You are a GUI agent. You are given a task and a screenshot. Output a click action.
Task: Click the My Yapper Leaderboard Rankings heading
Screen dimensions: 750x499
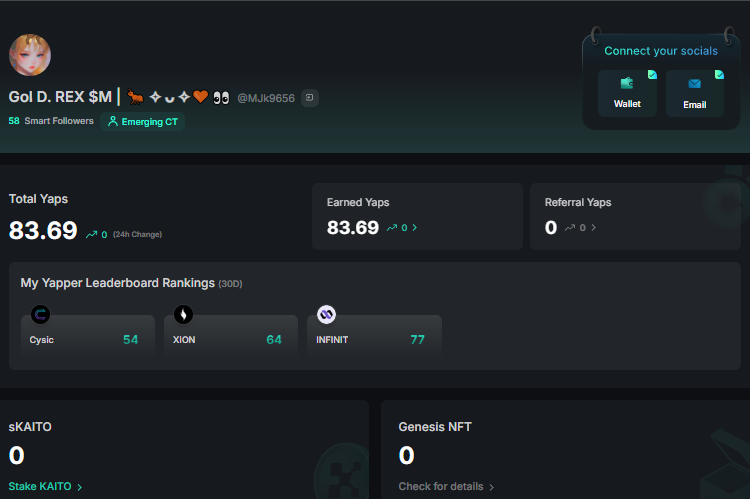pyautogui.click(x=118, y=283)
